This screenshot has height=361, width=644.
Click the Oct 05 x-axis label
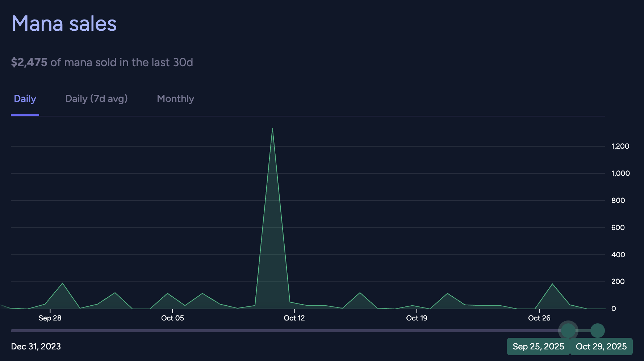click(172, 318)
